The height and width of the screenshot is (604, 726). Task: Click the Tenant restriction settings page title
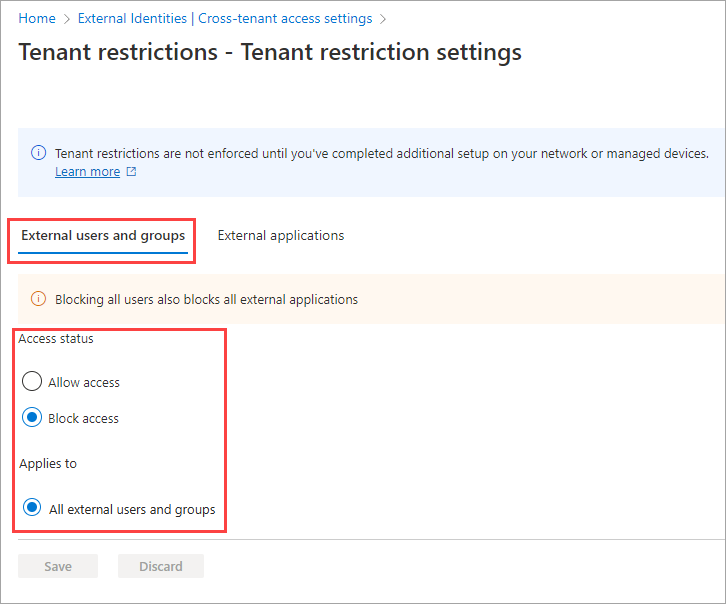click(270, 51)
